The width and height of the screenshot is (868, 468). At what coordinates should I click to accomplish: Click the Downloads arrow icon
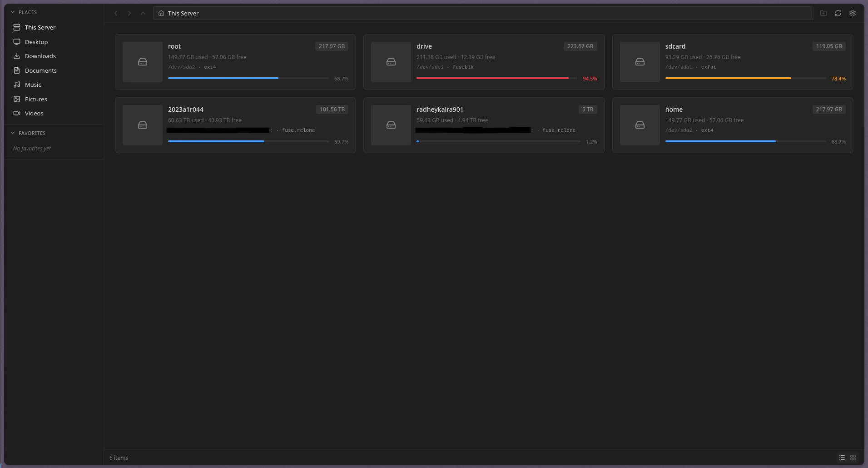[x=17, y=56]
